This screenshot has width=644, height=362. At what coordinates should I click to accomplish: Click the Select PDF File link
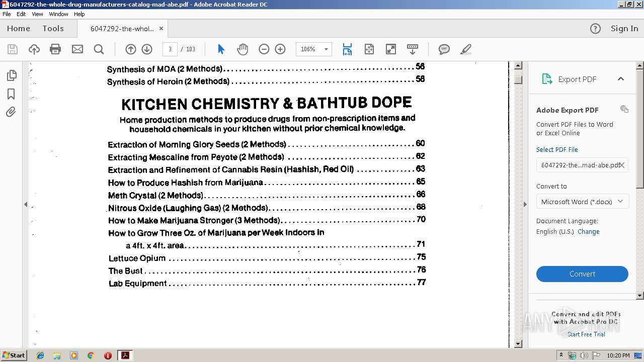pyautogui.click(x=557, y=149)
